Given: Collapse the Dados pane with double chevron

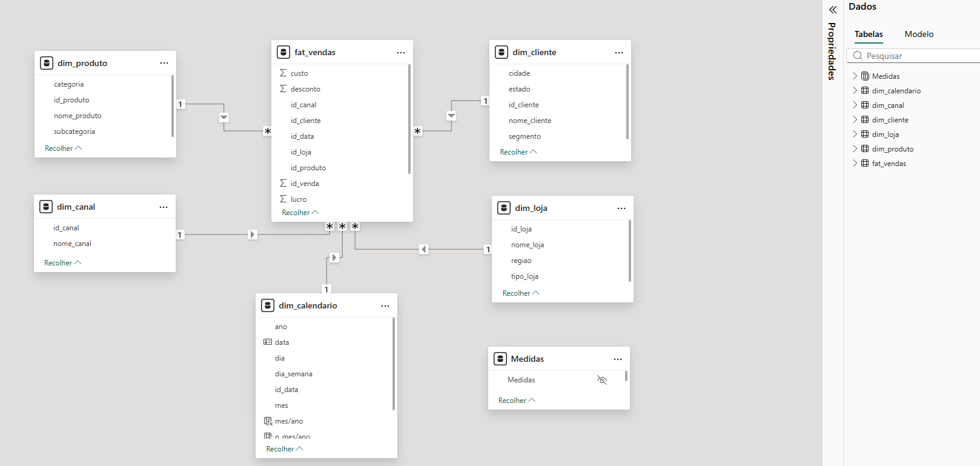Looking at the screenshot, I should pyautogui.click(x=833, y=10).
